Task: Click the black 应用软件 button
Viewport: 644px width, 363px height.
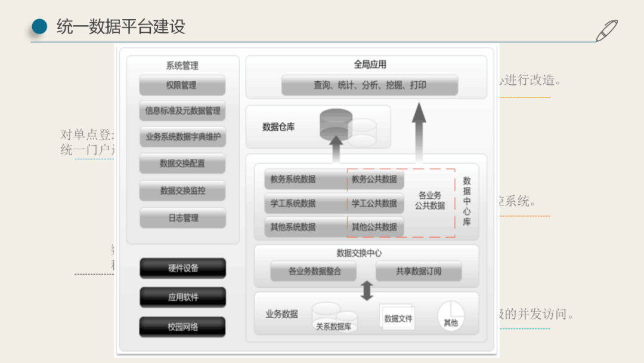Action: (183, 297)
